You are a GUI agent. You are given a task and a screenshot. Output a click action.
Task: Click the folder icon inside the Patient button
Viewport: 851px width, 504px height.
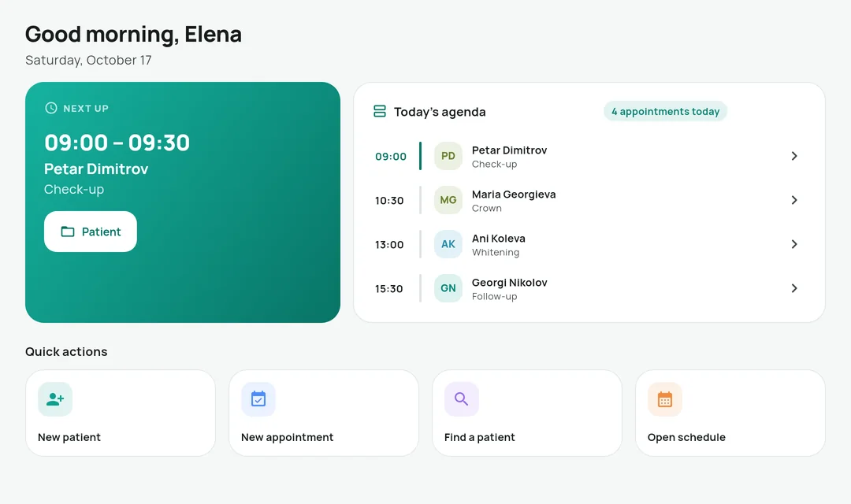pos(68,232)
